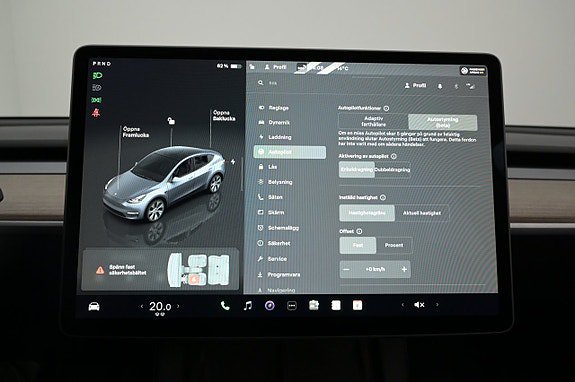
Task: Decrease speed offset with minus button
Action: click(346, 269)
